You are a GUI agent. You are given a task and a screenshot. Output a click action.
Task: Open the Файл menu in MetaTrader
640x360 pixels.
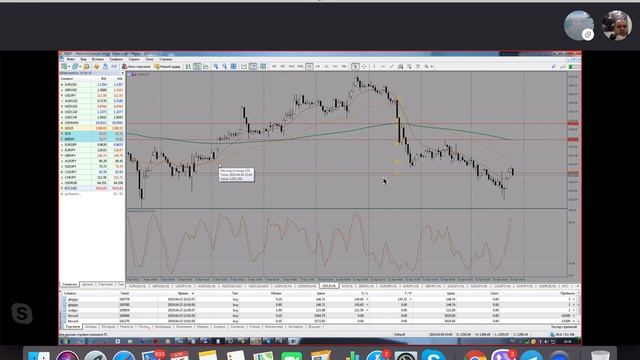coord(71,59)
